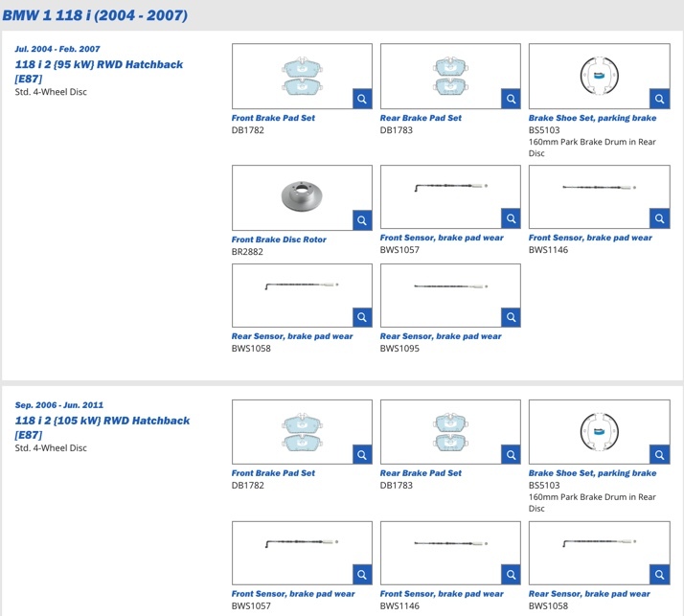Select BWS1057 sensor thumbnail, 95 kW model

click(x=450, y=196)
